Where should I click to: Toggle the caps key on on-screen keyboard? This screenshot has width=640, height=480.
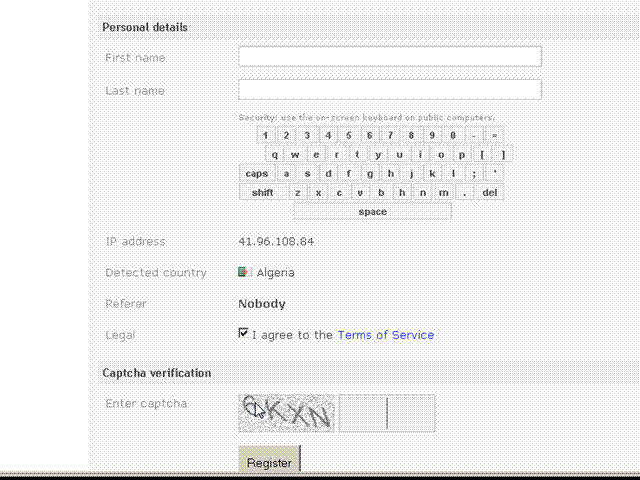(x=257, y=173)
